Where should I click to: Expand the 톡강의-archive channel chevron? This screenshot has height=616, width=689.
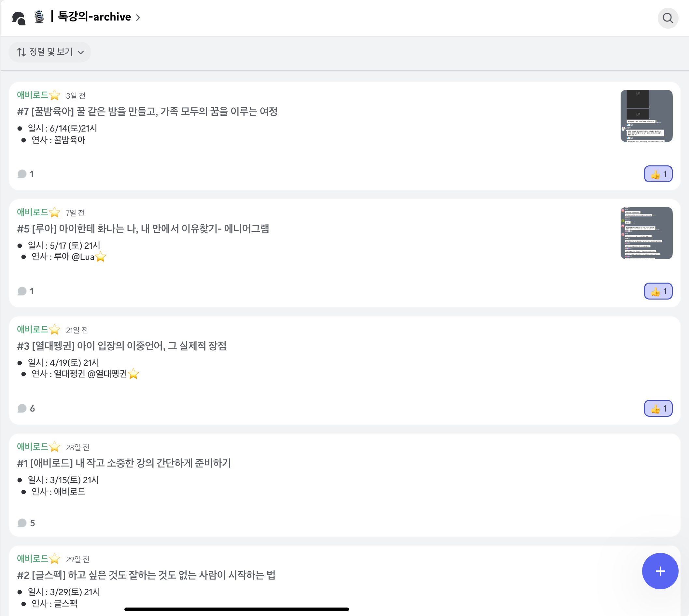click(138, 18)
